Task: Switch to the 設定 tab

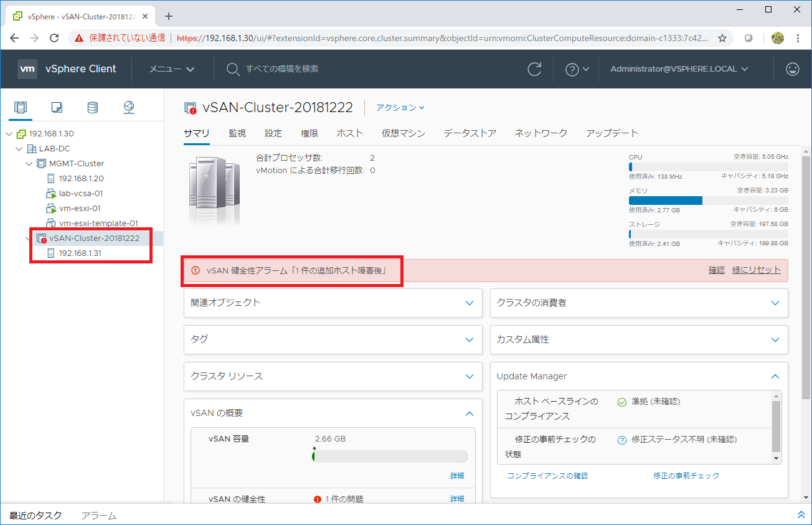Action: click(273, 133)
